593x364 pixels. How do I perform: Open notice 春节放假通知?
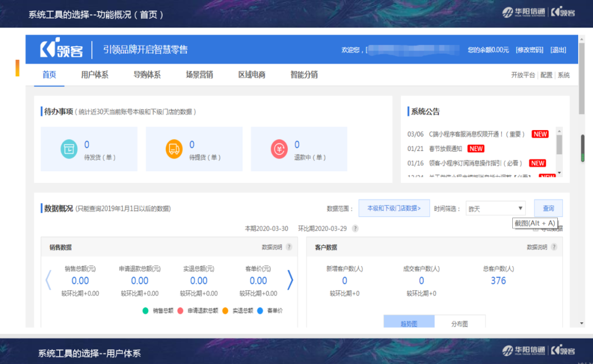click(445, 149)
